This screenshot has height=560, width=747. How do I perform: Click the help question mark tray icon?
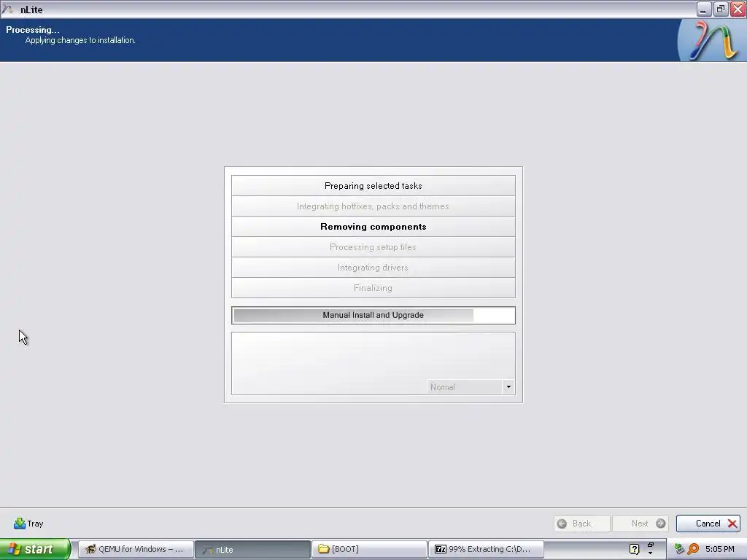click(x=634, y=549)
